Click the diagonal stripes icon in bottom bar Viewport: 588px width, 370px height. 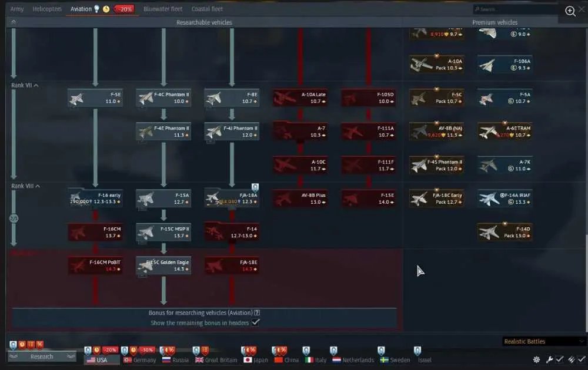[x=571, y=359]
